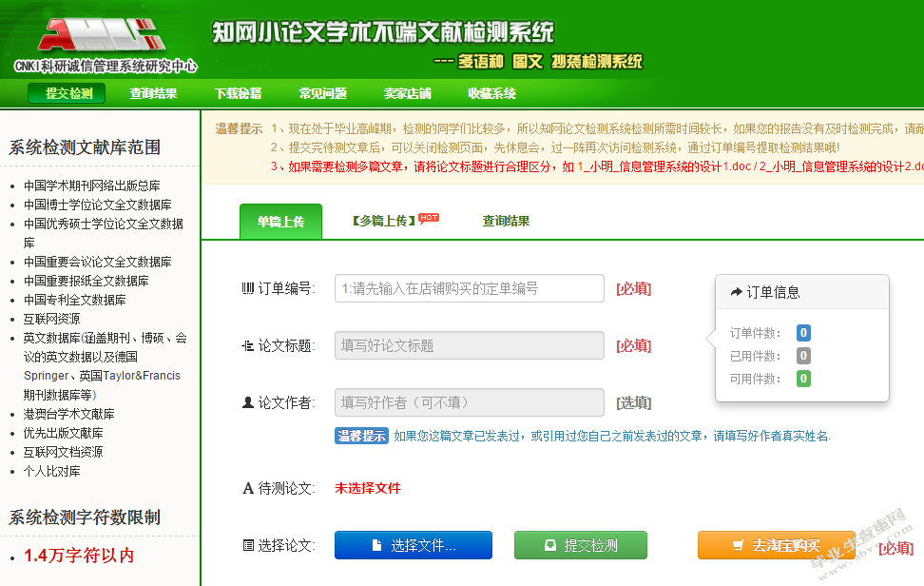Click the list icon beside 选择论文

pos(248,545)
